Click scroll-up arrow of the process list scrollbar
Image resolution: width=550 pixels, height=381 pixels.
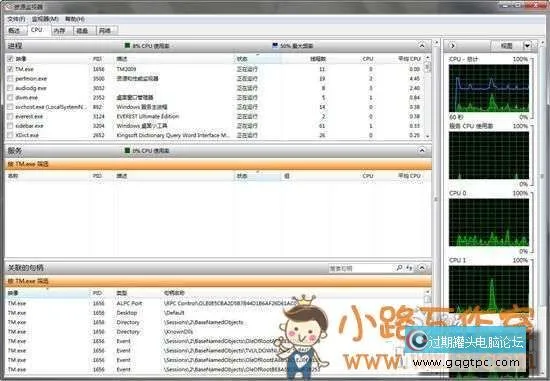point(428,58)
